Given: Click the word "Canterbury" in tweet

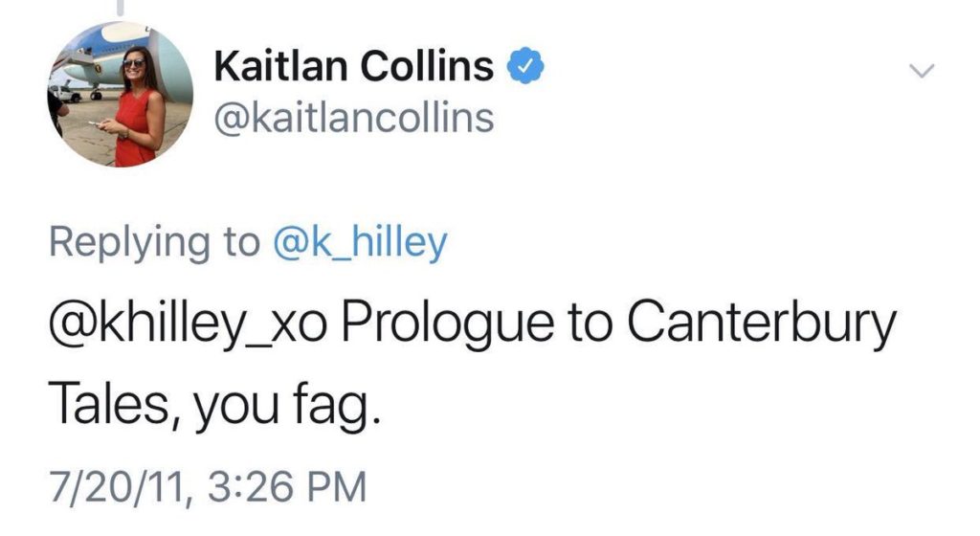Looking at the screenshot, I should point(761,324).
